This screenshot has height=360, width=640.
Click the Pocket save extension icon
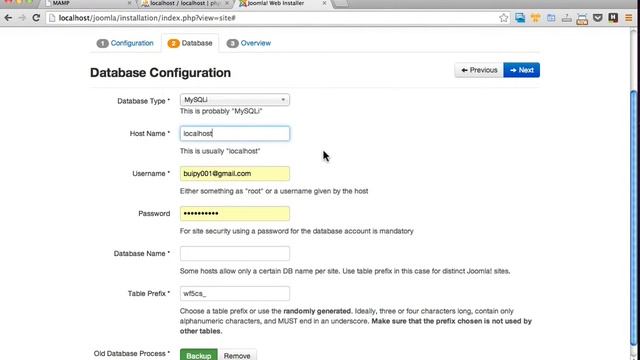click(x=598, y=18)
